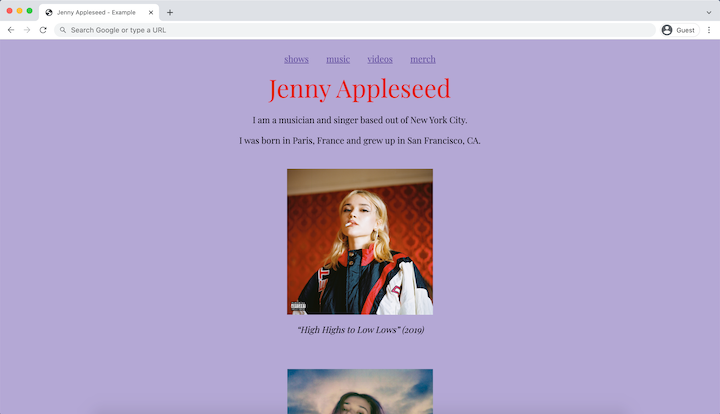Minimize the window with yellow button

pos(19,11)
